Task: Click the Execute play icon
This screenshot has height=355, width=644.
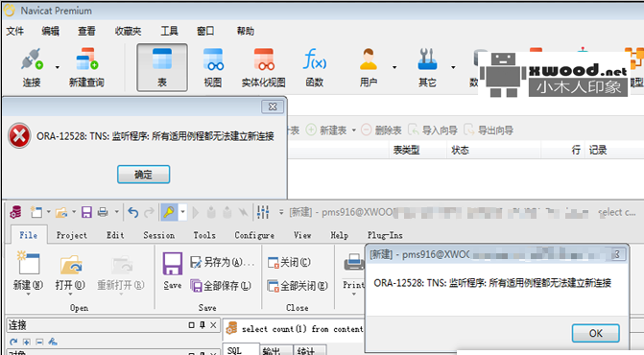Action: click(196, 212)
